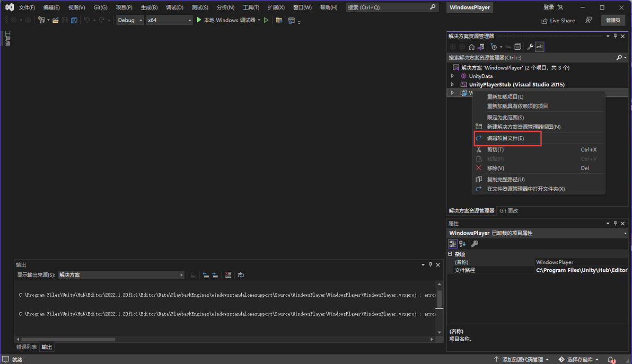This screenshot has height=364, width=632.
Task: Click the Live Share button
Action: coord(558,21)
